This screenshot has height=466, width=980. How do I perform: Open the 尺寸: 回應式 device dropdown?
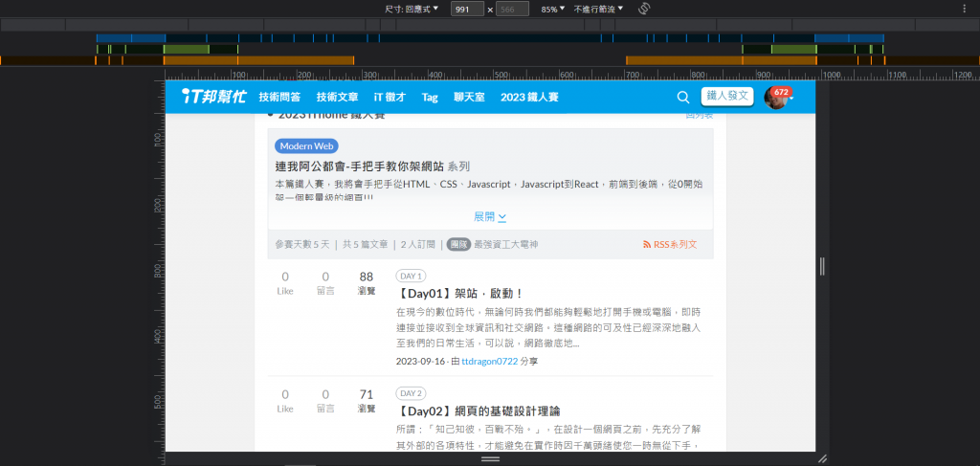tap(412, 9)
